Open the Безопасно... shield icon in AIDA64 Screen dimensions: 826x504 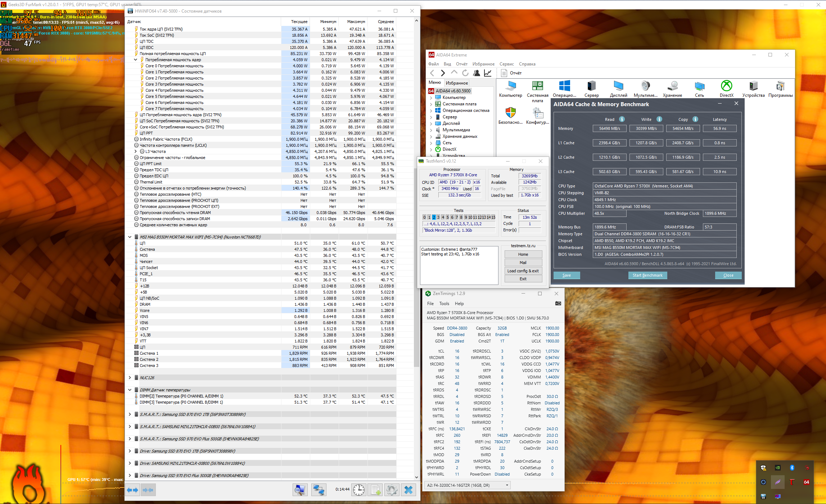click(x=510, y=116)
